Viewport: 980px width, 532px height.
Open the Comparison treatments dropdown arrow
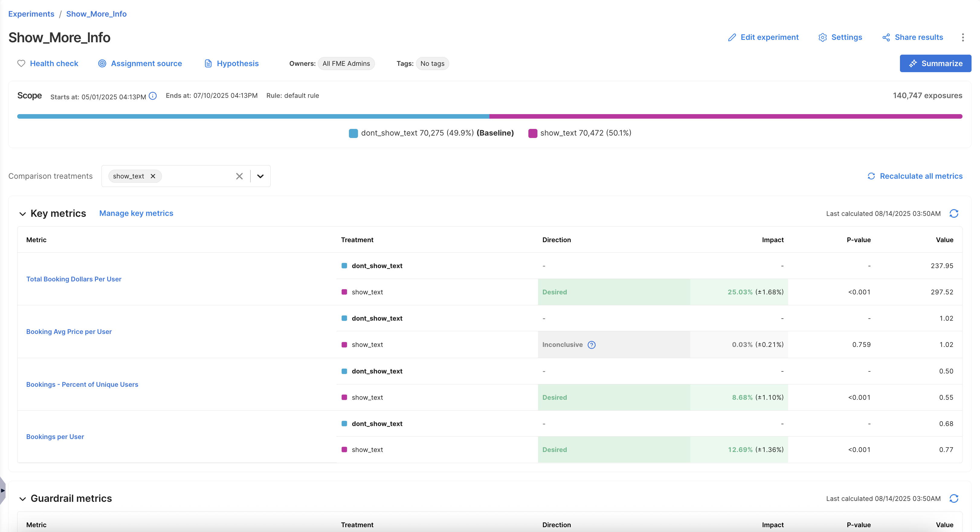[x=260, y=176]
